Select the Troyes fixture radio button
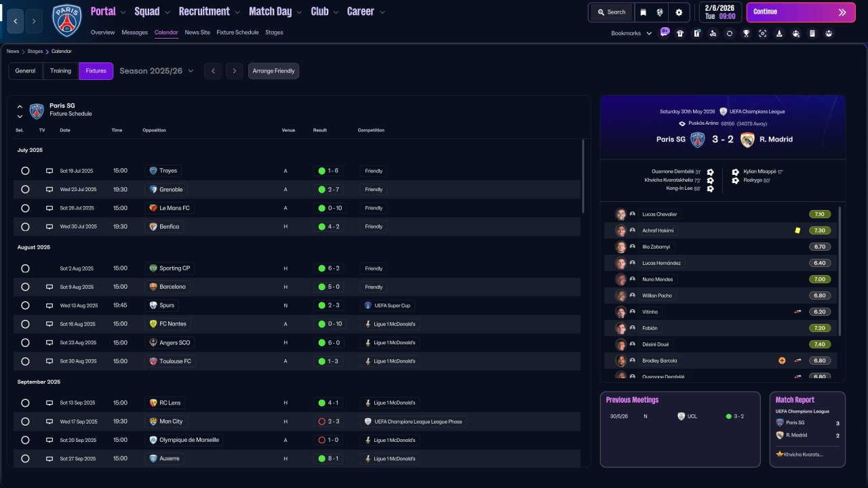 click(25, 171)
